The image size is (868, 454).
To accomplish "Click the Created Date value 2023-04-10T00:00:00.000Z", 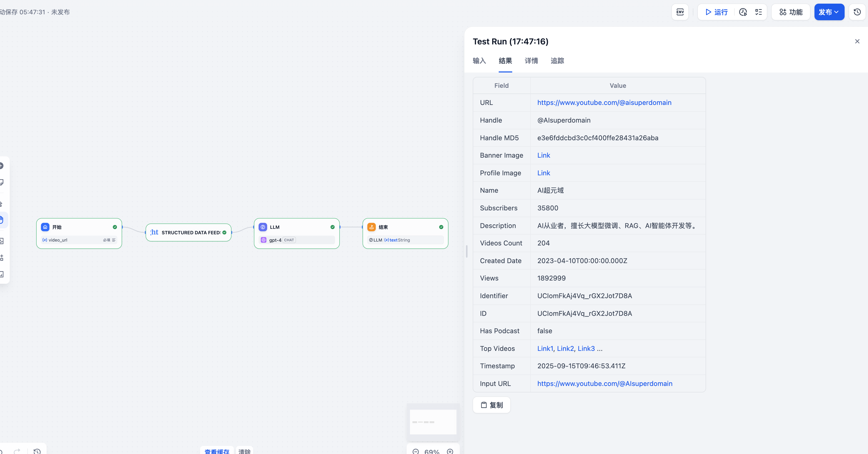I will click(582, 261).
